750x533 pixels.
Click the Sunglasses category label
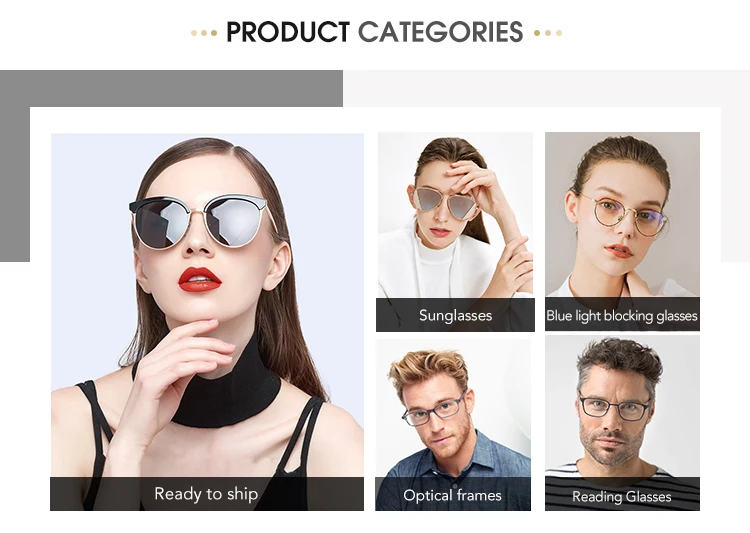click(455, 315)
